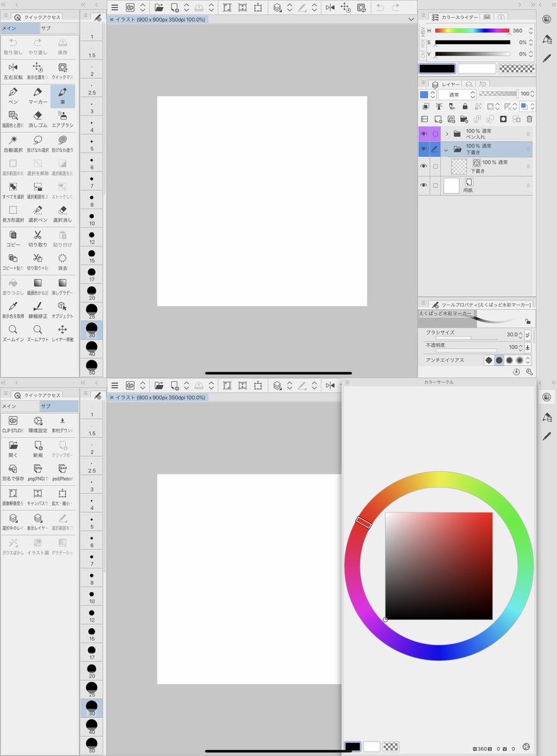557x756 pixels.
Task: Toggle the layer lock padlock icon
Action: pyautogui.click(x=465, y=106)
